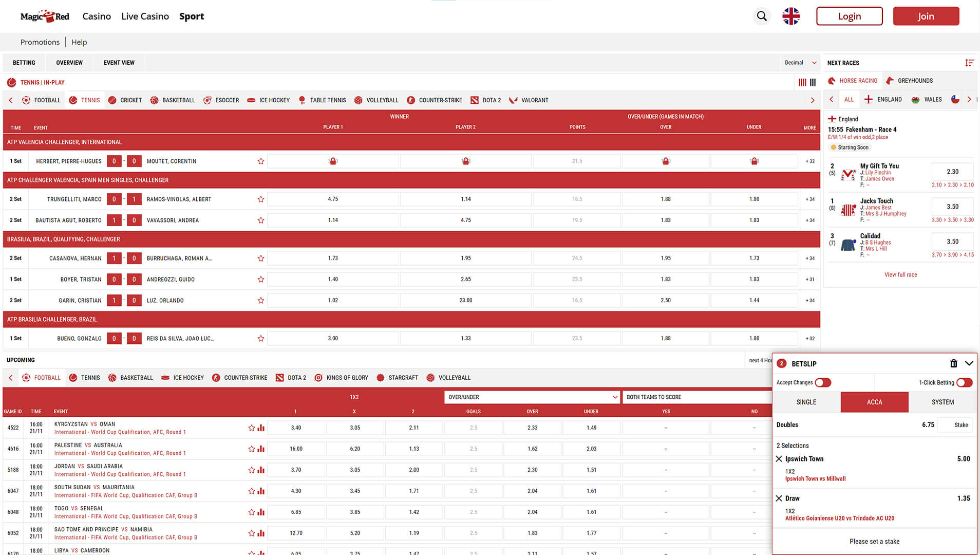
Task: Star the Bautista Agut vs Vavassori match
Action: (261, 220)
